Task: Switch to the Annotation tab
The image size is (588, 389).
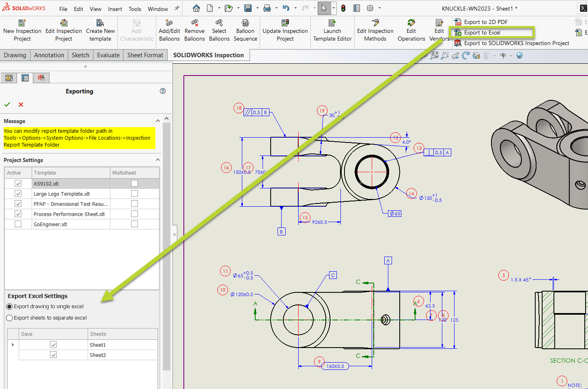Action: point(49,55)
